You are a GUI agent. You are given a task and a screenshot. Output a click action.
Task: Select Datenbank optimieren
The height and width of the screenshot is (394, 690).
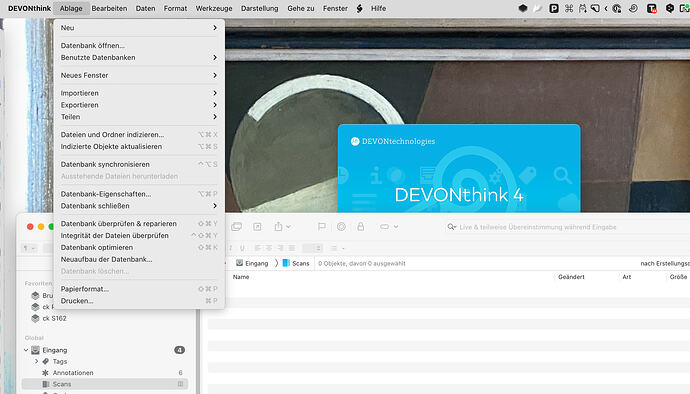[139, 247]
